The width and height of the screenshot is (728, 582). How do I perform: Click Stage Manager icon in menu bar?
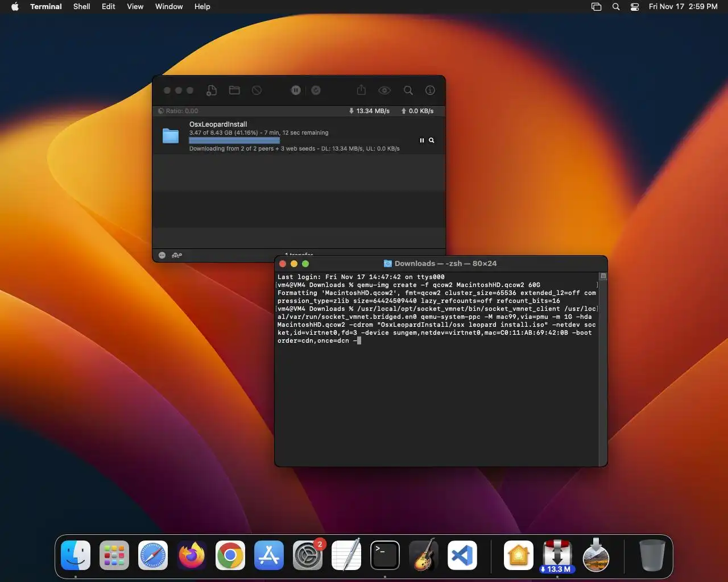click(597, 7)
